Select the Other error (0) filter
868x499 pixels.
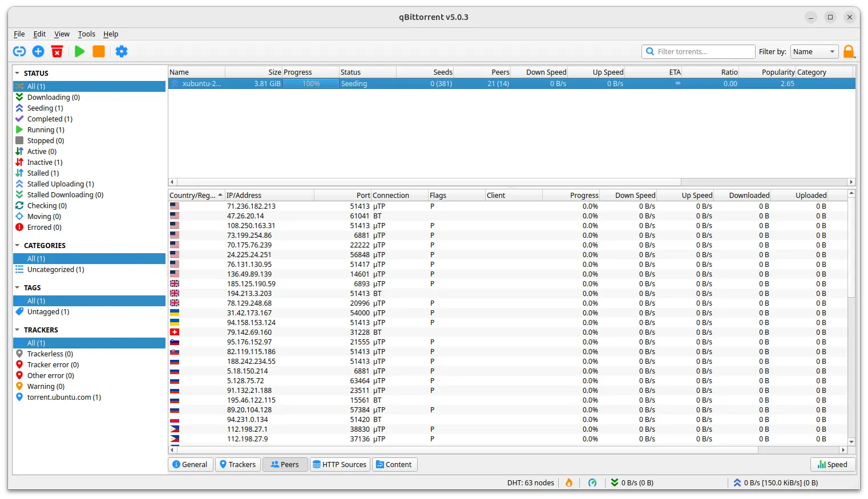point(89,376)
